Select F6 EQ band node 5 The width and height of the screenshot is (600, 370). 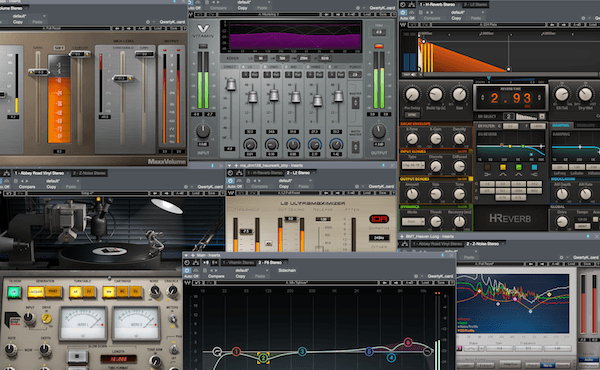pyautogui.click(x=369, y=351)
